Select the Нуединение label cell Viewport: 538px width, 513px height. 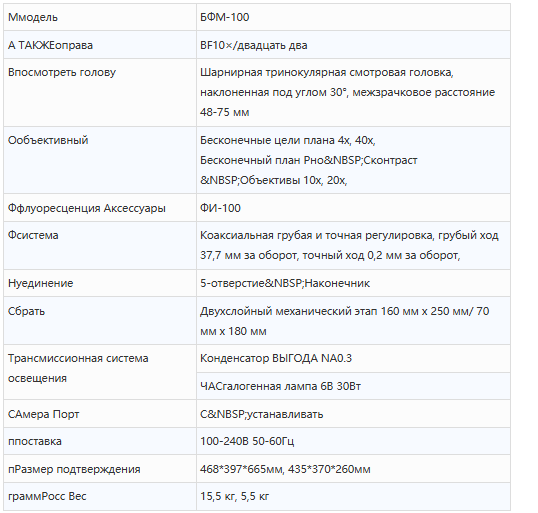100,283
